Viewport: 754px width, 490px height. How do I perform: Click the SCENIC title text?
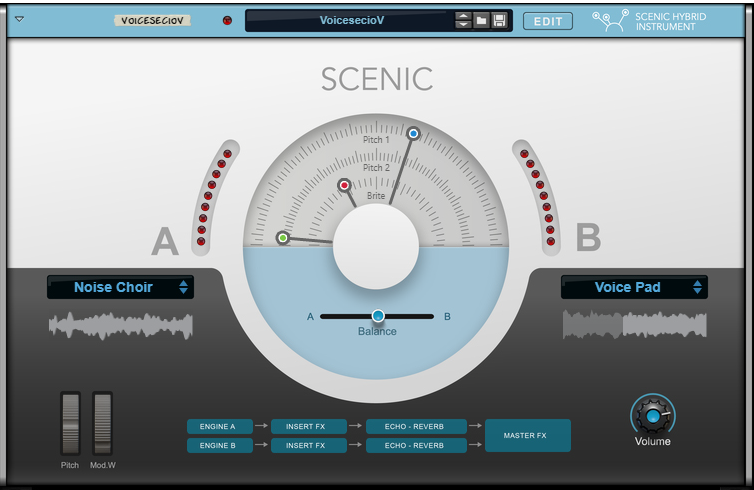[x=377, y=79]
